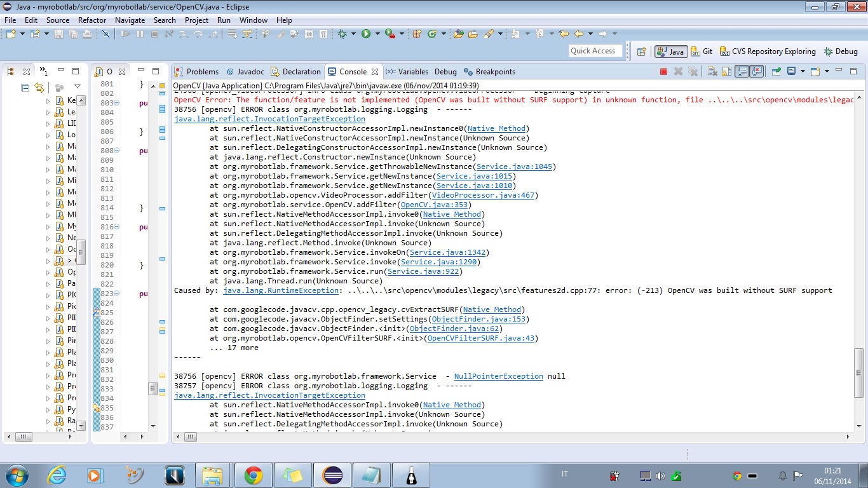868x488 pixels.
Task: Open the Package Explorer view menu triangle
Action: 78,86
